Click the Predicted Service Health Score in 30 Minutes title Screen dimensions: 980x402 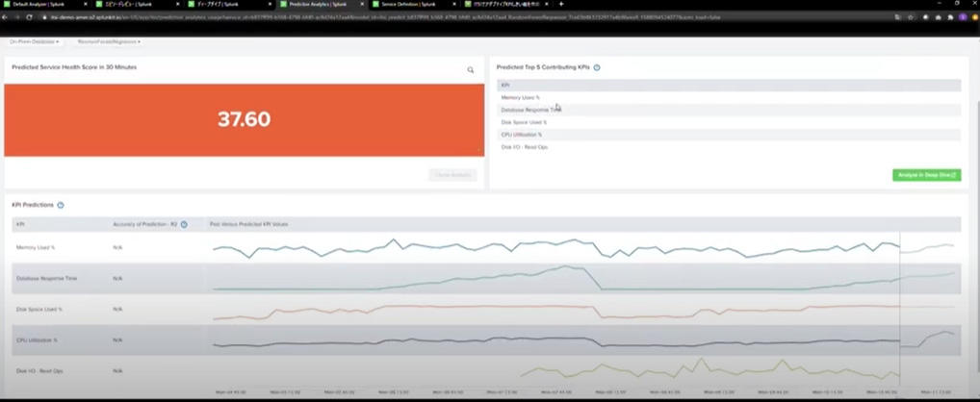point(74,66)
